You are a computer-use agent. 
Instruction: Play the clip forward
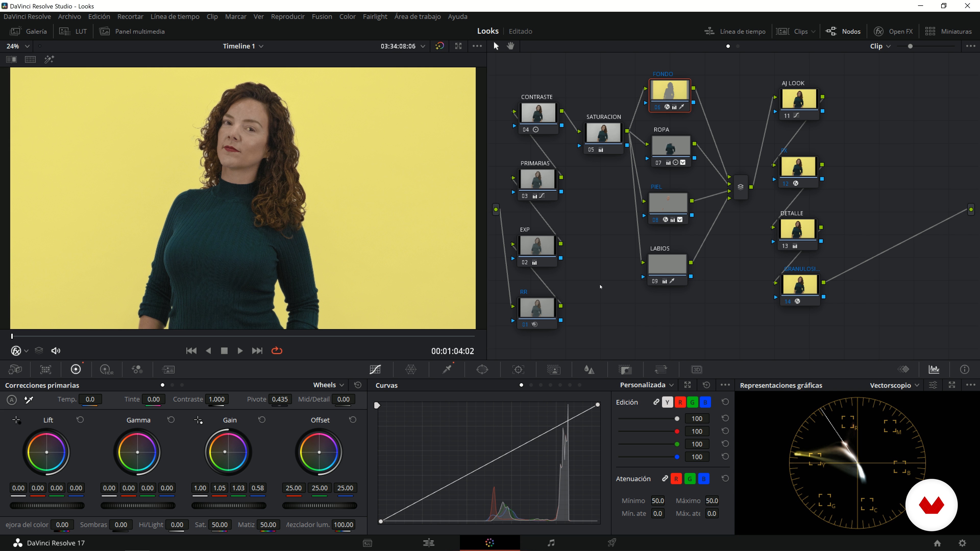click(240, 350)
